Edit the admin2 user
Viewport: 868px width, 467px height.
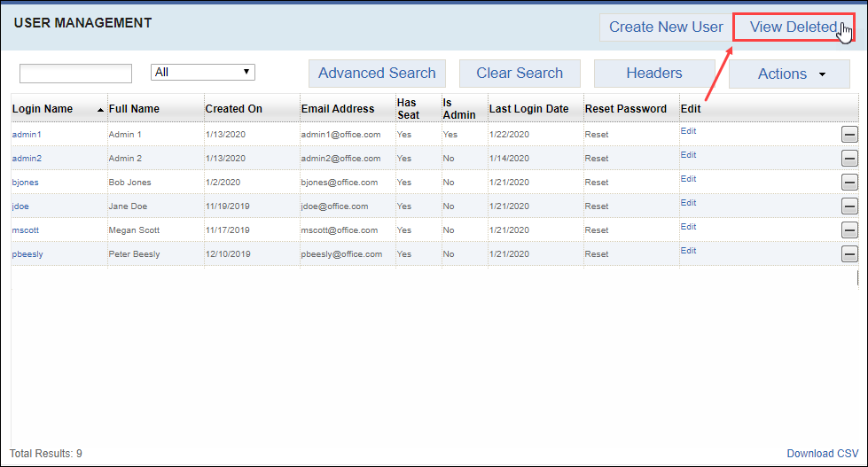688,155
